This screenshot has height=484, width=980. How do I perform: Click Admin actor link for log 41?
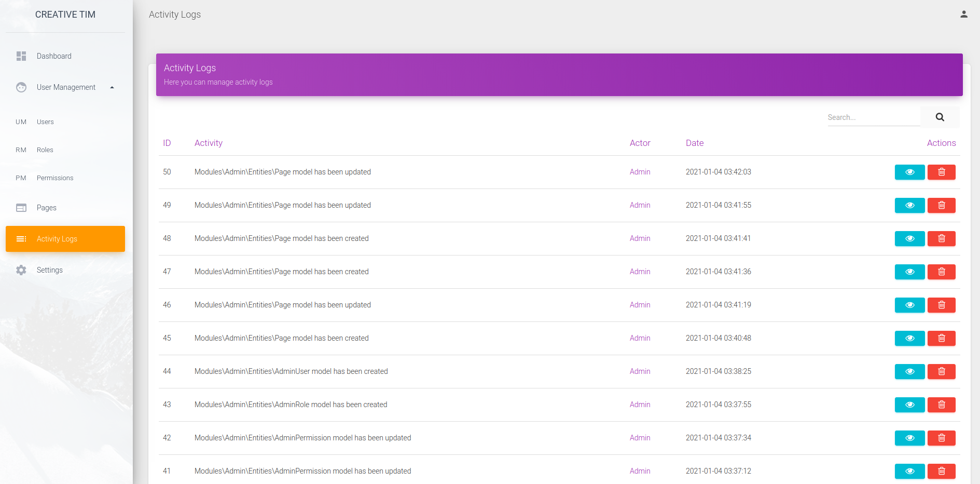[x=640, y=471]
